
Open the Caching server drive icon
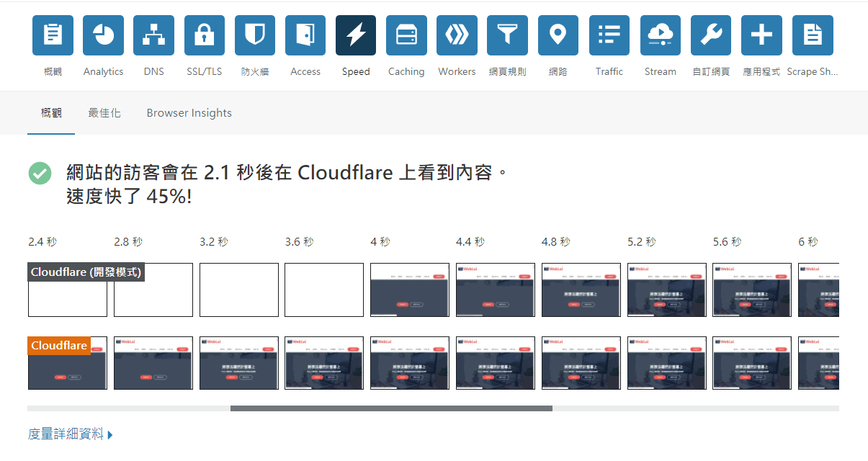[406, 35]
